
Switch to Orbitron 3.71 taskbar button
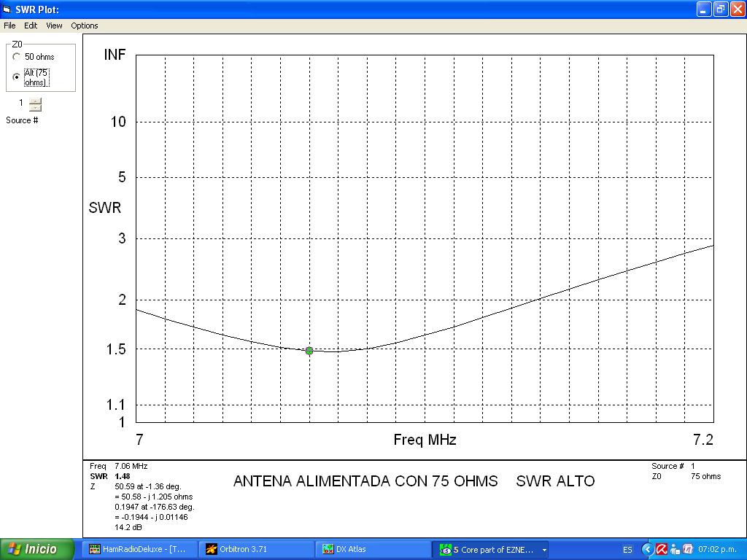(x=256, y=549)
